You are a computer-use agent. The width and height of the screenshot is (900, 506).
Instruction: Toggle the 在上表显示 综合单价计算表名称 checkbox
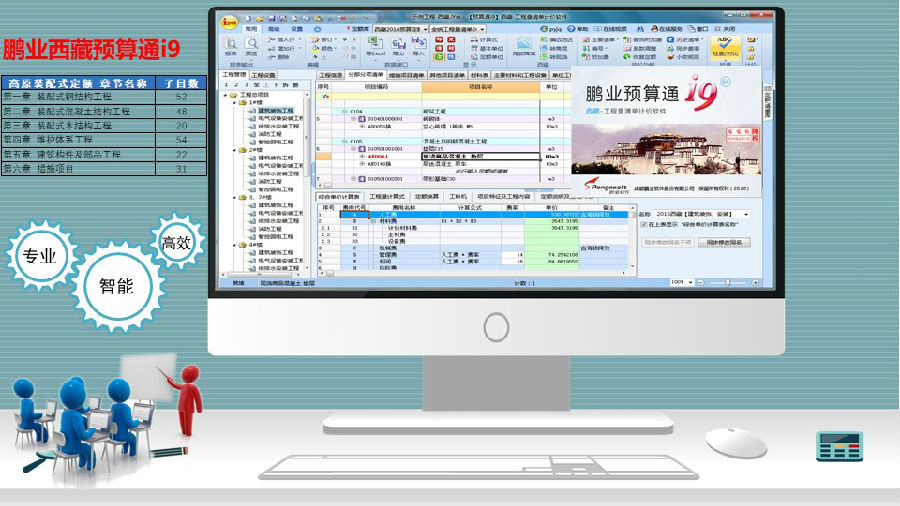pyautogui.click(x=644, y=226)
